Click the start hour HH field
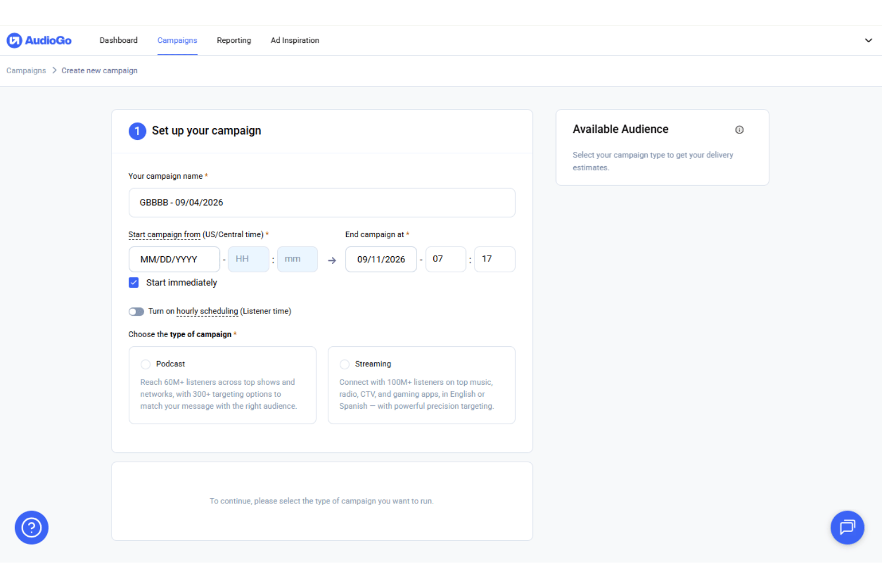 pyautogui.click(x=248, y=259)
